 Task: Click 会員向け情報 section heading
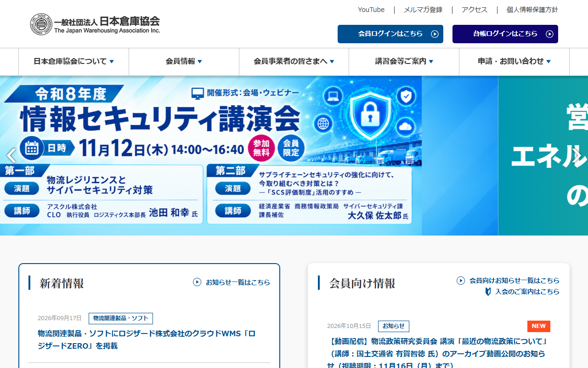[x=362, y=283]
